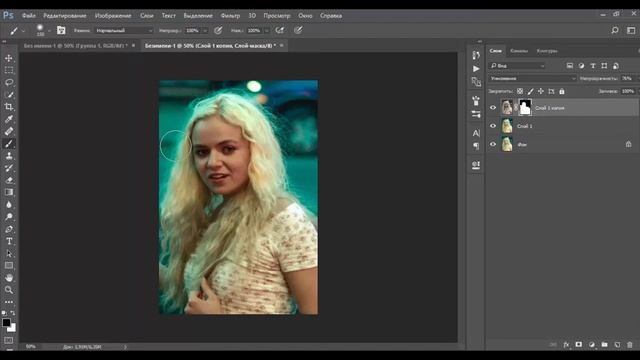Toggle lock position in Layers panel

tap(541, 91)
